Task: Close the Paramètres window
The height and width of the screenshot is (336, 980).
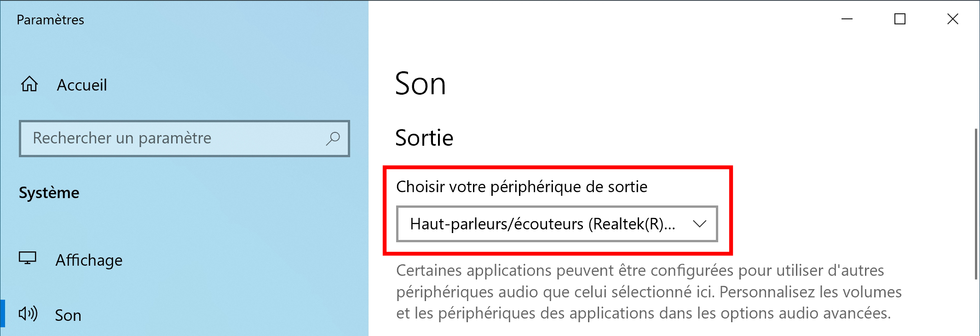Action: pyautogui.click(x=953, y=19)
